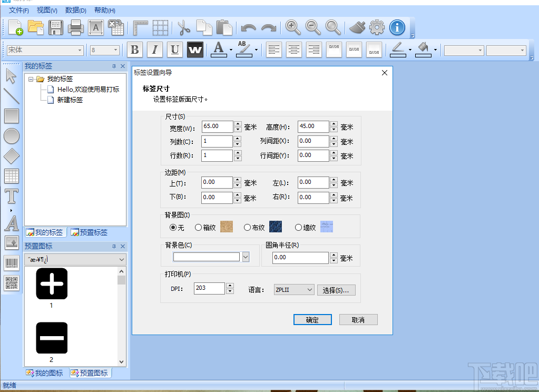This screenshot has width=539, height=392.
Task: Open font color dropdown arrow
Action: point(231,50)
